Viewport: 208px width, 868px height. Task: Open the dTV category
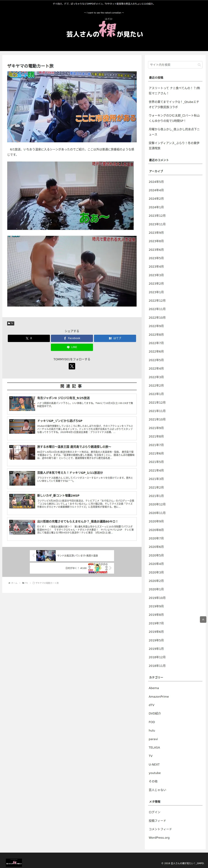pyautogui.click(x=151, y=705)
